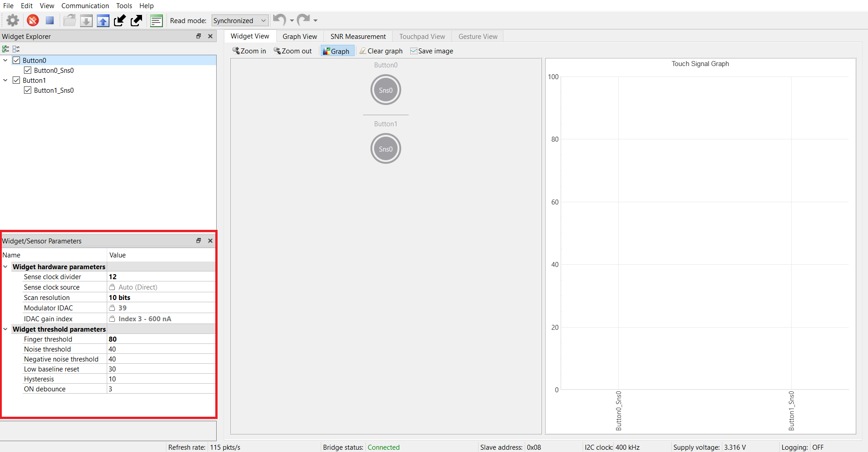Viewport: 868px width, 452px height.
Task: Click the gray down-arrow Apply to Device icon
Action: 86,20
